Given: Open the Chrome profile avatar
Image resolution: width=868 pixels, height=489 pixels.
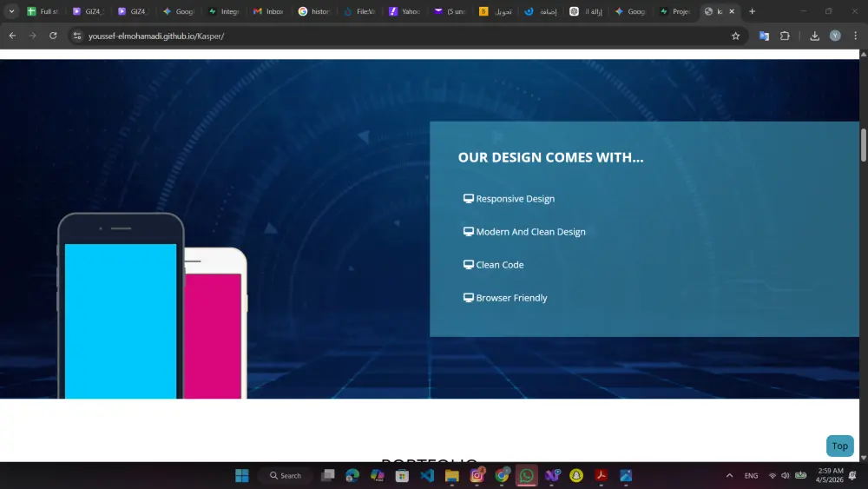Looking at the screenshot, I should coord(835,36).
